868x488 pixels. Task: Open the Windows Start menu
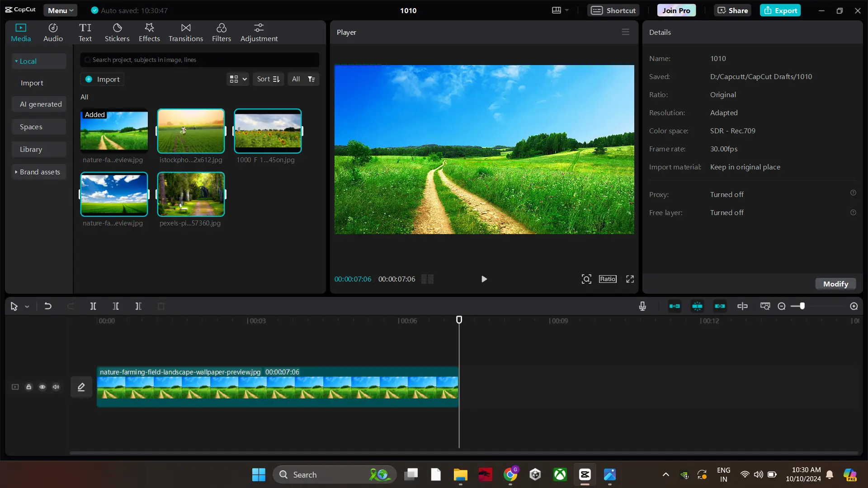tap(259, 475)
